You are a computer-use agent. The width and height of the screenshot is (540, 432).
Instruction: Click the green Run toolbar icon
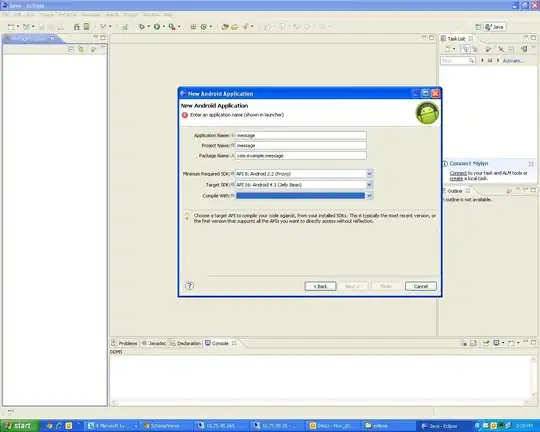[157, 27]
